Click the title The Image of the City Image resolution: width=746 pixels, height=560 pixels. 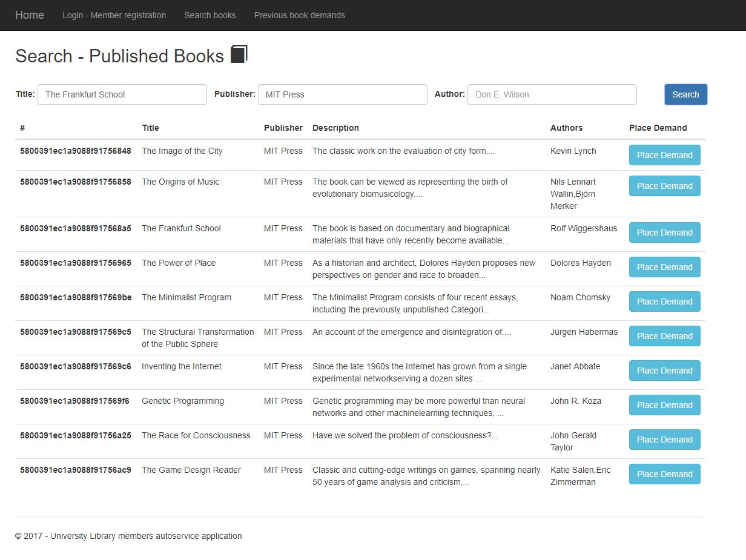click(182, 151)
